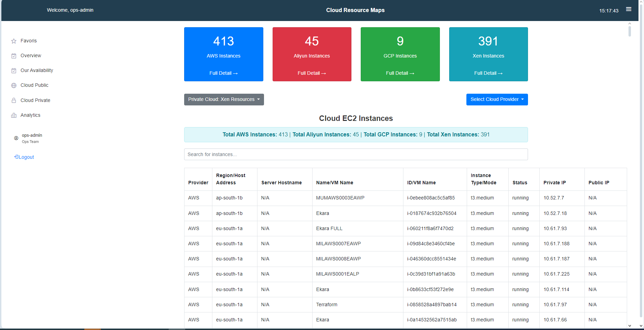Open Our Availability section
644x330 pixels.
pyautogui.click(x=37, y=70)
